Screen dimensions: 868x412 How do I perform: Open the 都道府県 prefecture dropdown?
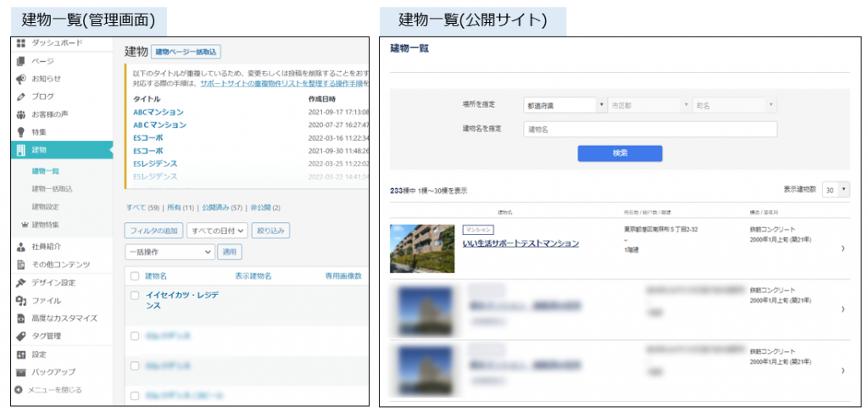click(x=565, y=105)
